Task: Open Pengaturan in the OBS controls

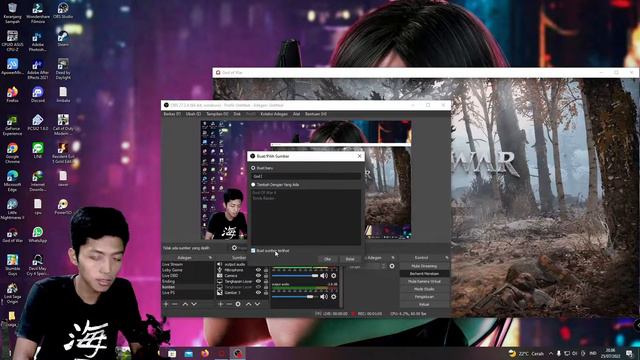Action: (424, 297)
